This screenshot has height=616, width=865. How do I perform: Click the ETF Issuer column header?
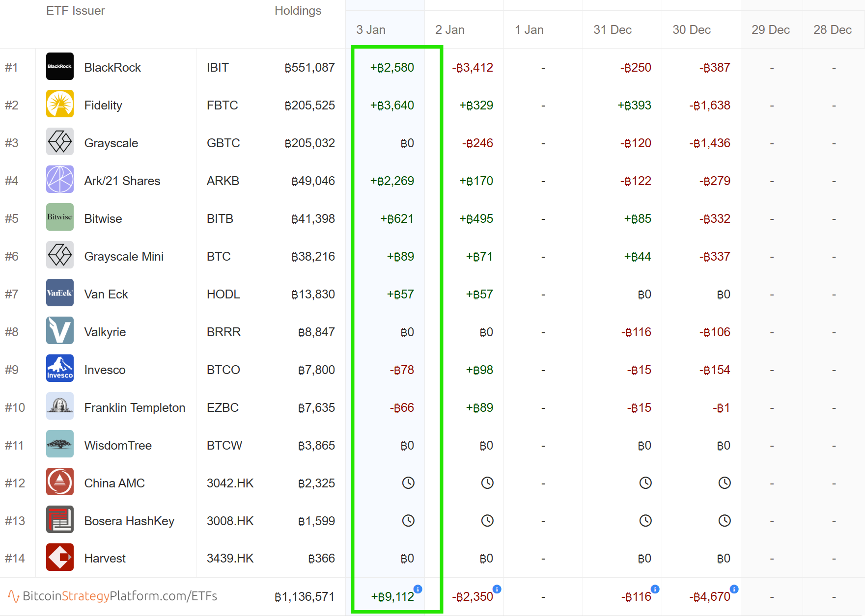click(x=76, y=11)
